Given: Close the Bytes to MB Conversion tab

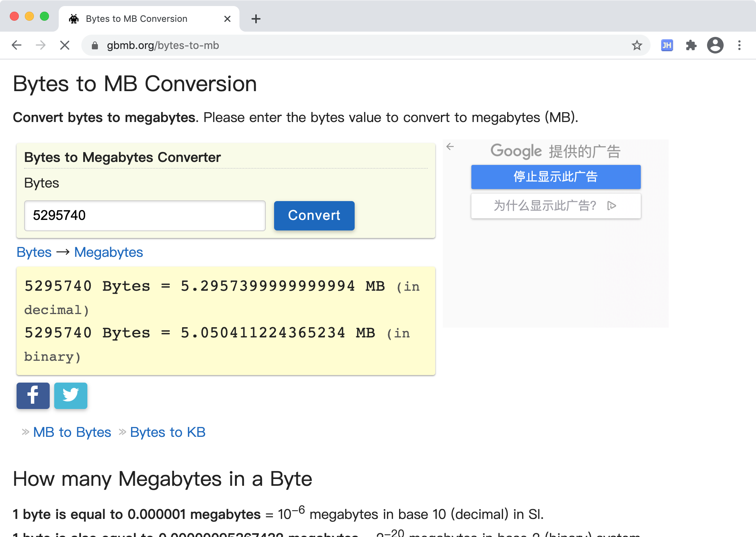Looking at the screenshot, I should click(227, 19).
